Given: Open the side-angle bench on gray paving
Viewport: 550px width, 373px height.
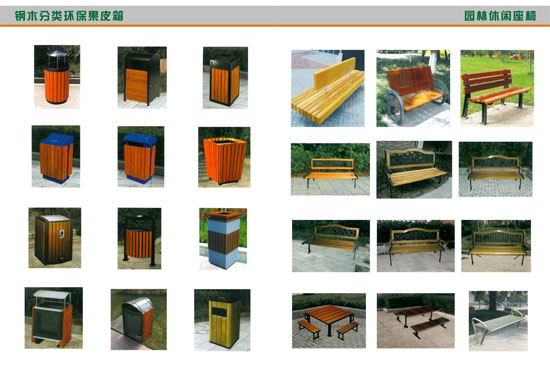Looking at the screenshot, I should 331,246.
